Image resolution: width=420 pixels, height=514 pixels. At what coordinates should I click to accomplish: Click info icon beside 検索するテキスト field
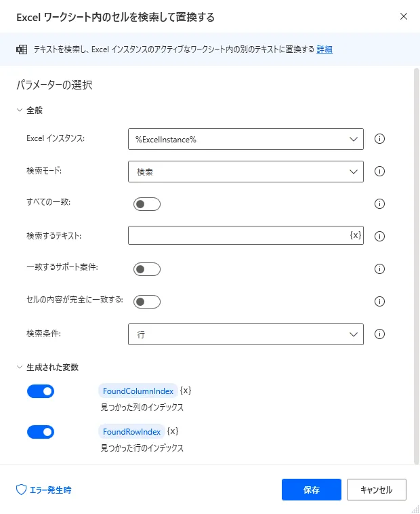pyautogui.click(x=380, y=236)
